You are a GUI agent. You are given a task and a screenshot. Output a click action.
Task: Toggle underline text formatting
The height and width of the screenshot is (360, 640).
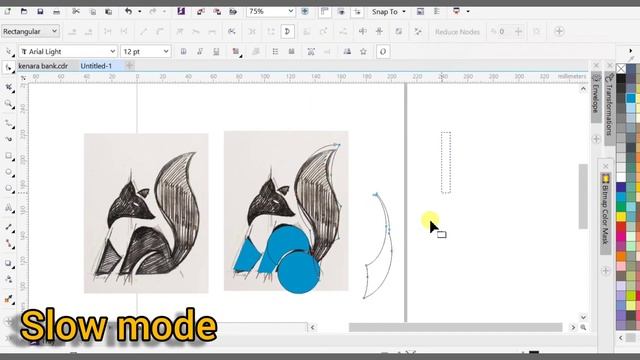(x=216, y=51)
